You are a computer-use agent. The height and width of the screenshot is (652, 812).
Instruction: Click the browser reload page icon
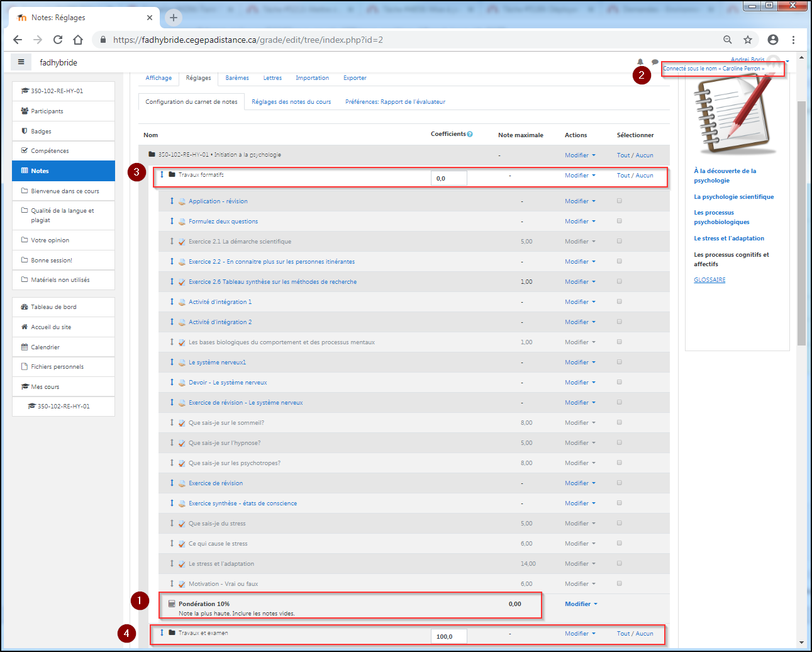(x=58, y=40)
